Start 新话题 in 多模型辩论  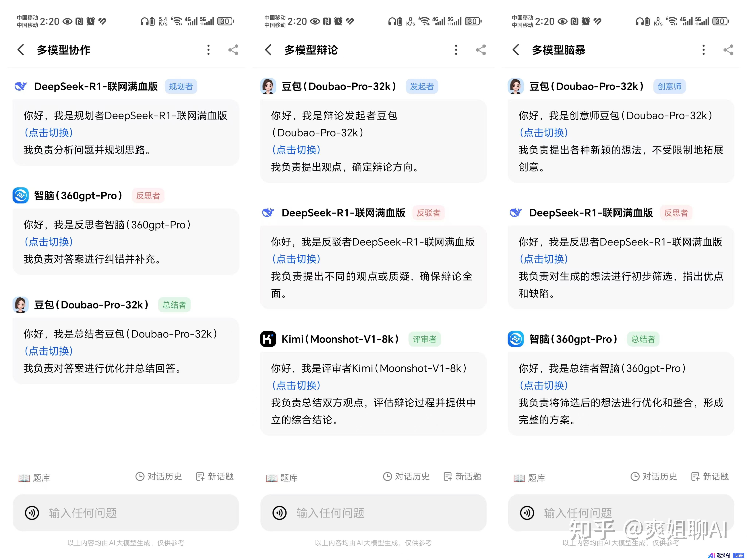pos(462,477)
